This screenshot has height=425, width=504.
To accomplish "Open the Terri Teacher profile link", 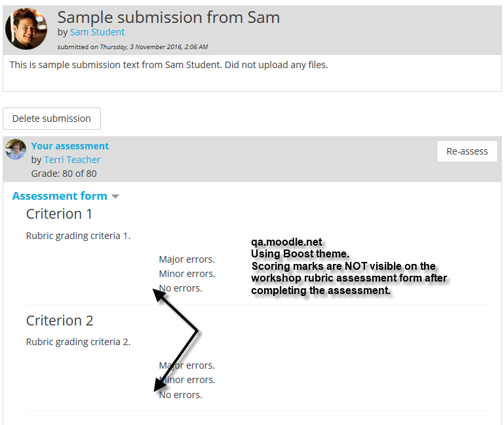I will [x=72, y=160].
